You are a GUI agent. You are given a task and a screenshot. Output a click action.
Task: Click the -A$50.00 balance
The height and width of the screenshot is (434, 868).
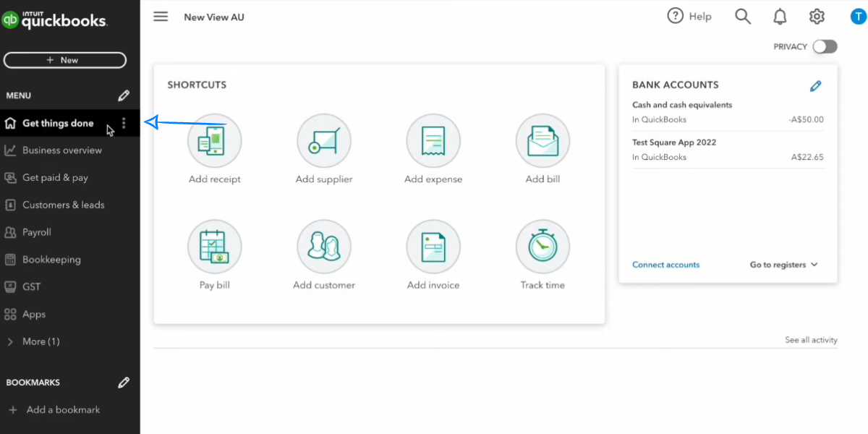(807, 120)
